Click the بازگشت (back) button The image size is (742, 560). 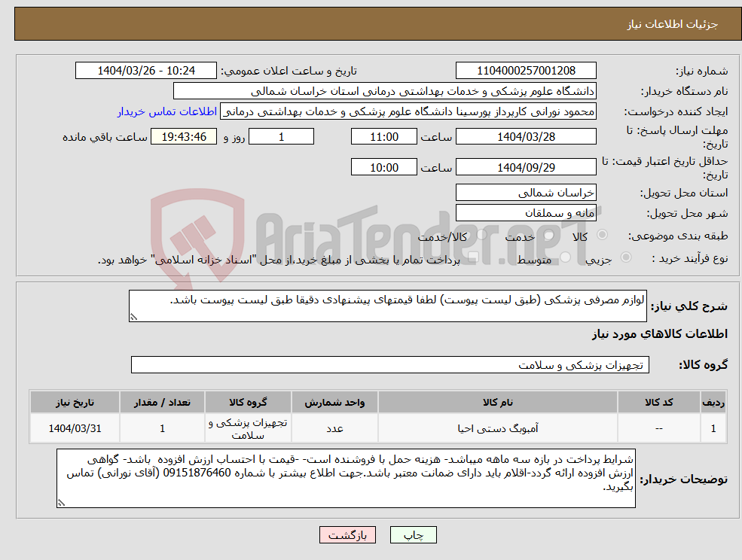pyautogui.click(x=347, y=535)
